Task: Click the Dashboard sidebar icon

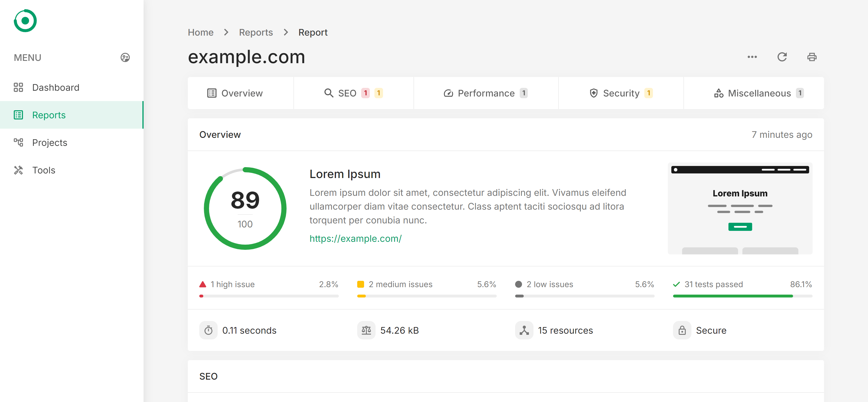Action: pos(18,87)
